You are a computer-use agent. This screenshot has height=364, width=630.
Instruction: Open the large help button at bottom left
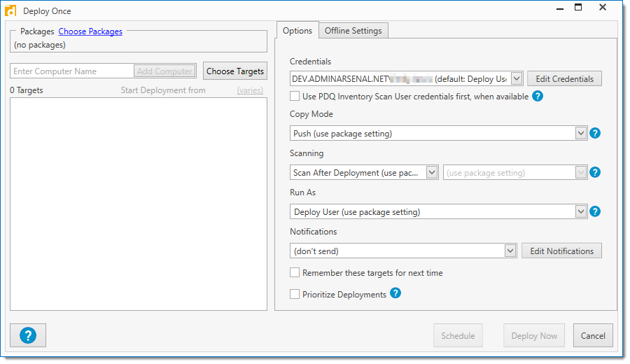(28, 335)
